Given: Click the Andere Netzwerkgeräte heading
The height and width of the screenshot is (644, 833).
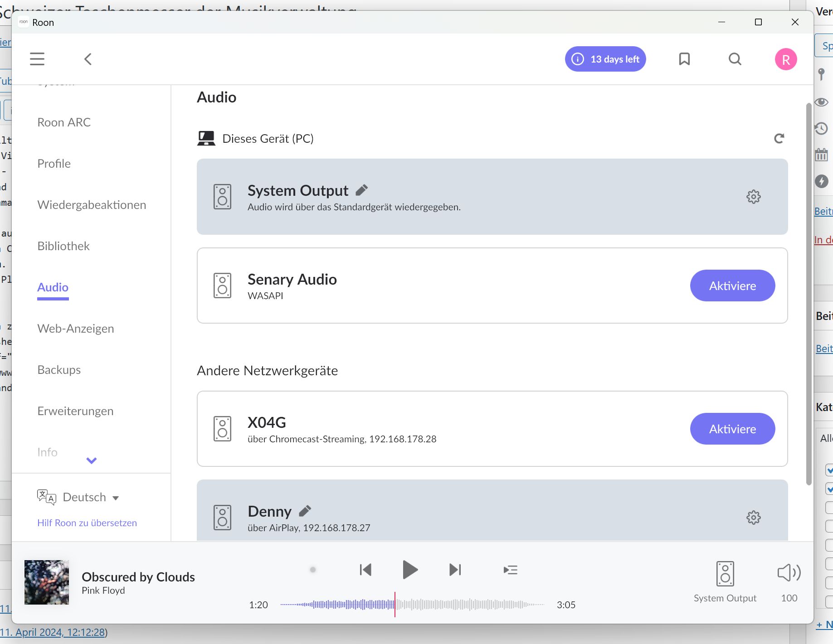Looking at the screenshot, I should (268, 371).
